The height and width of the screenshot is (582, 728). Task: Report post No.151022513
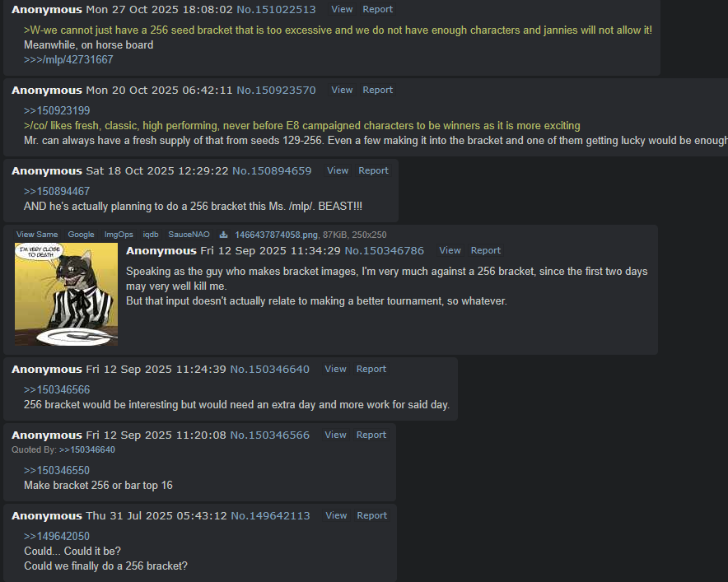pos(377,9)
